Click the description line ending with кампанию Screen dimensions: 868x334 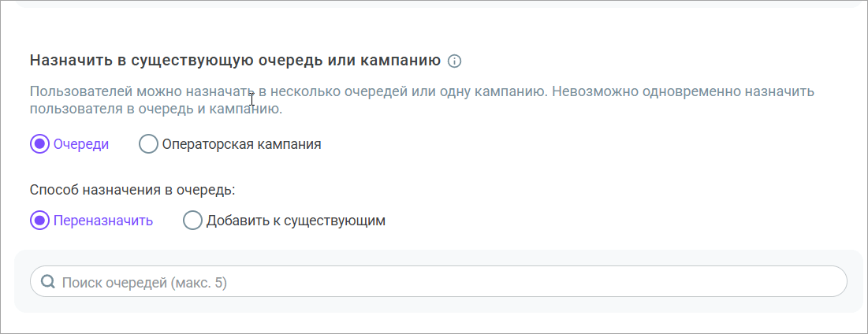tap(155, 109)
